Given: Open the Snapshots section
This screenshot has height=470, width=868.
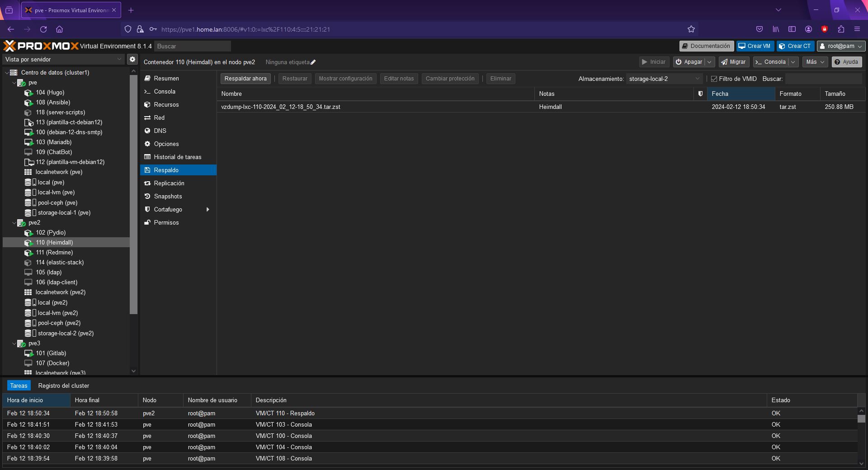Looking at the screenshot, I should [178, 197].
